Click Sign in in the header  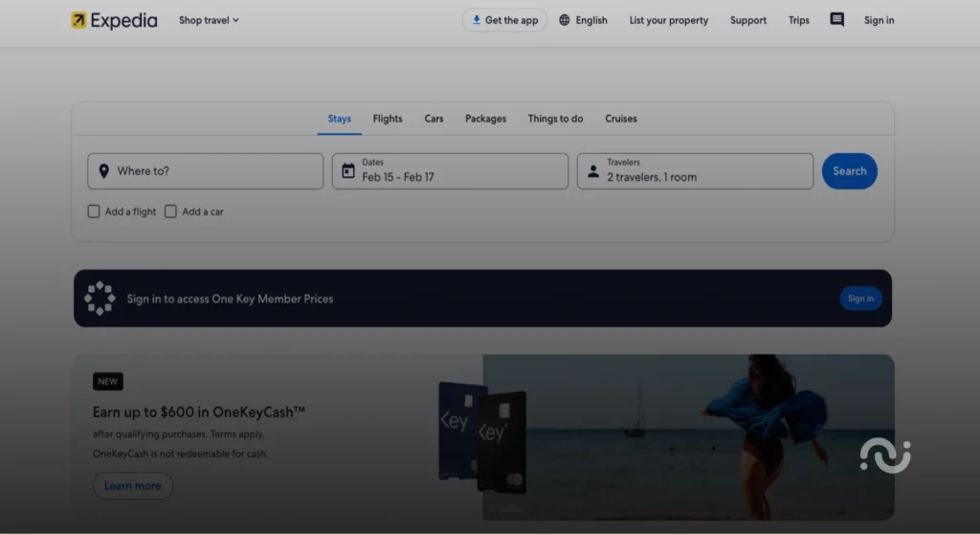[879, 20]
